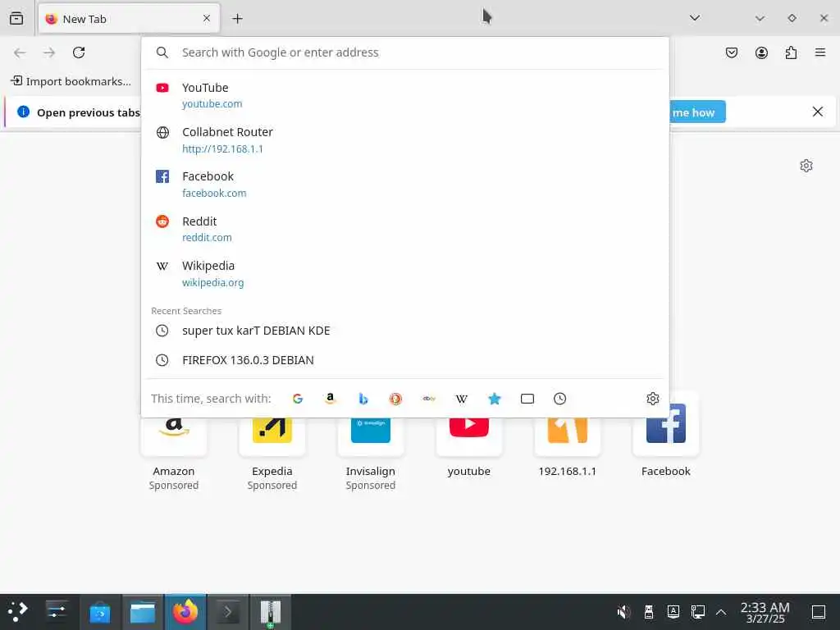840x630 pixels.
Task: Open the archive manager from taskbar
Action: [x=271, y=612]
